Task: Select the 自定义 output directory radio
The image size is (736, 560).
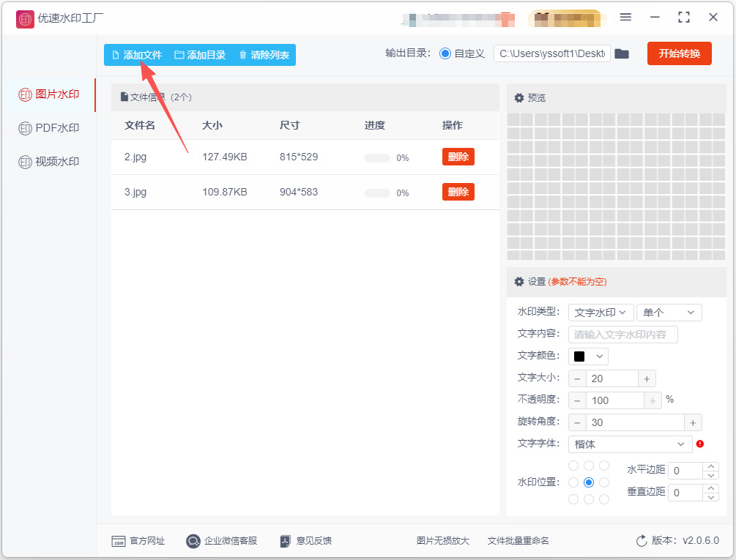Action: [445, 53]
